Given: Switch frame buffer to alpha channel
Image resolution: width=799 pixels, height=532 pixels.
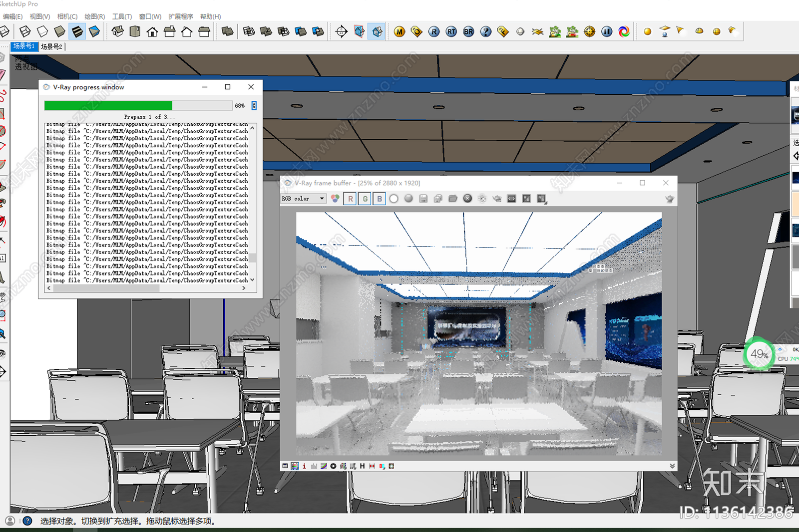Looking at the screenshot, I should pos(394,199).
